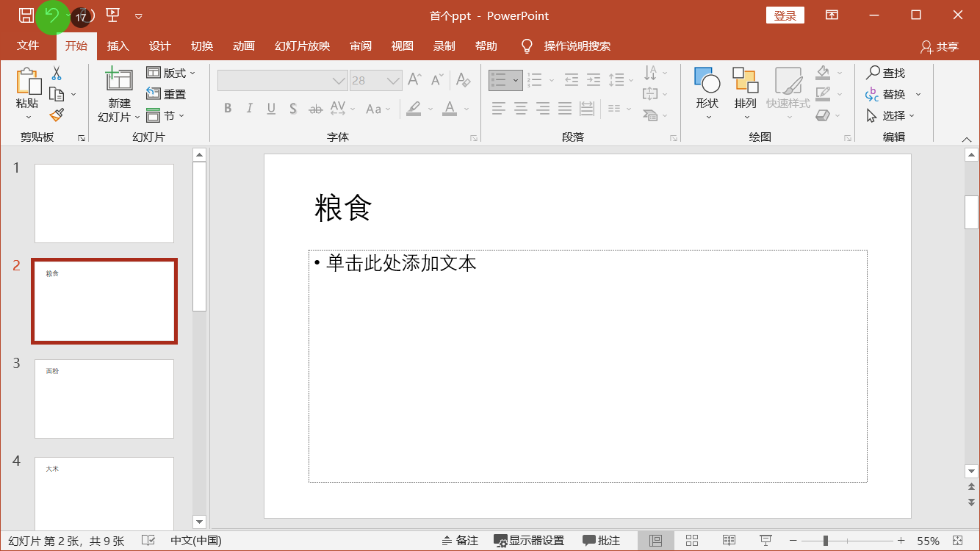Click the New Slide icon
The image size is (980, 551).
click(x=118, y=80)
